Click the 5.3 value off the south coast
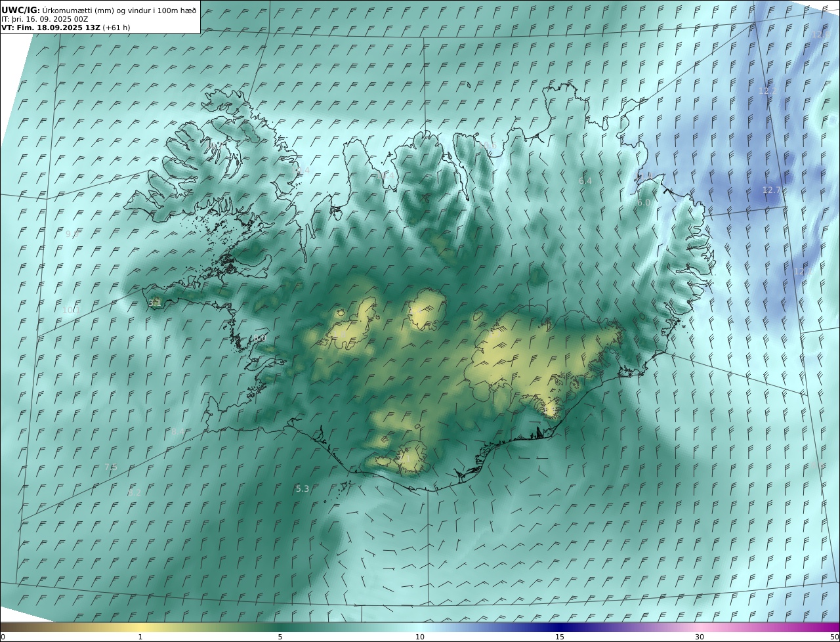This screenshot has height=642, width=840. point(303,489)
